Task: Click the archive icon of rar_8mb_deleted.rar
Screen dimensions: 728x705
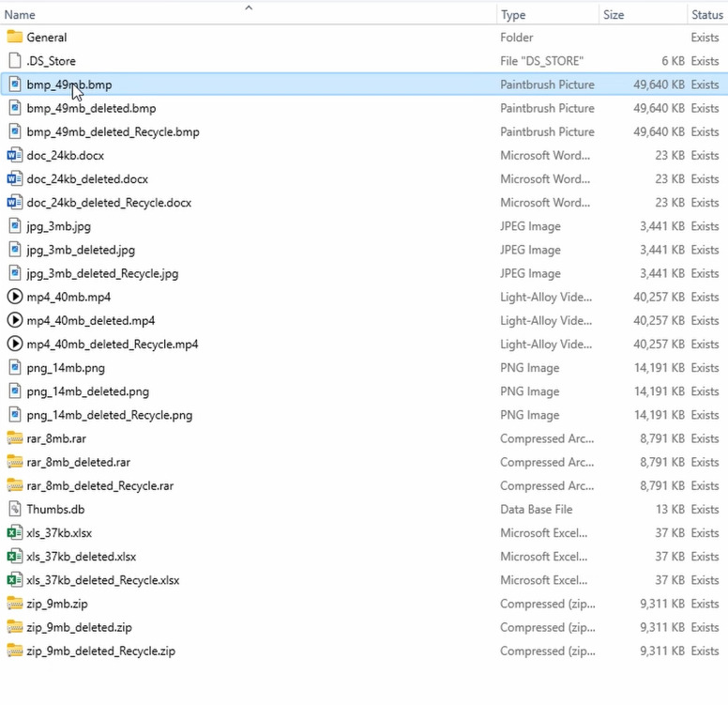Action: [x=15, y=462]
